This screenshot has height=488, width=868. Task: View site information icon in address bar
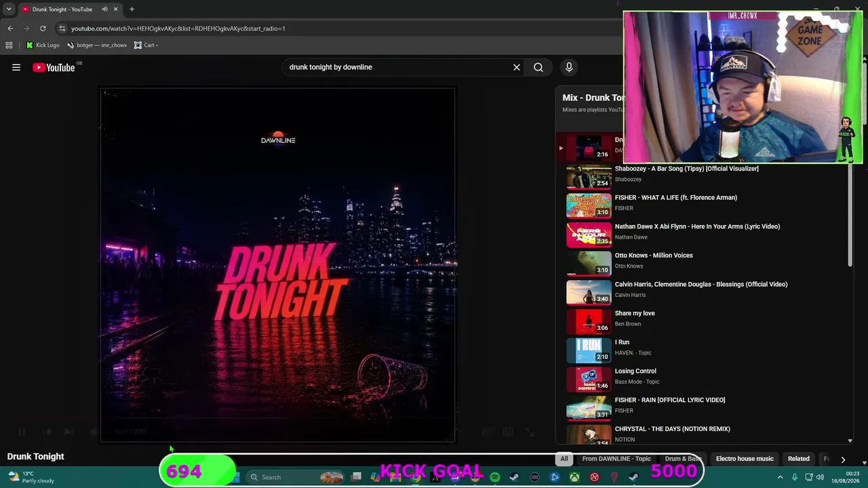pyautogui.click(x=62, y=28)
